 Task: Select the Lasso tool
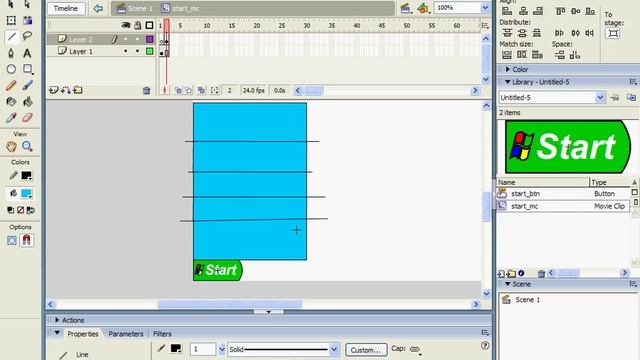click(x=27, y=37)
